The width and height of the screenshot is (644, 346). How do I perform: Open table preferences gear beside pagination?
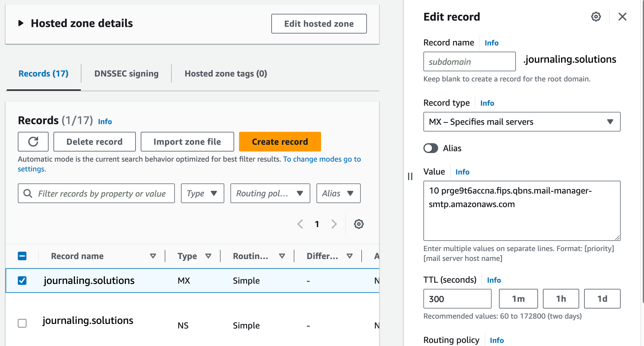358,224
